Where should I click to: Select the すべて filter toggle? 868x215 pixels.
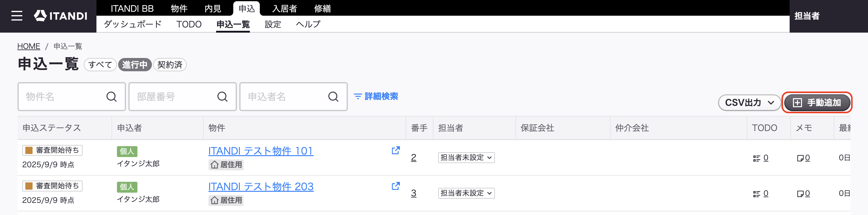(100, 65)
